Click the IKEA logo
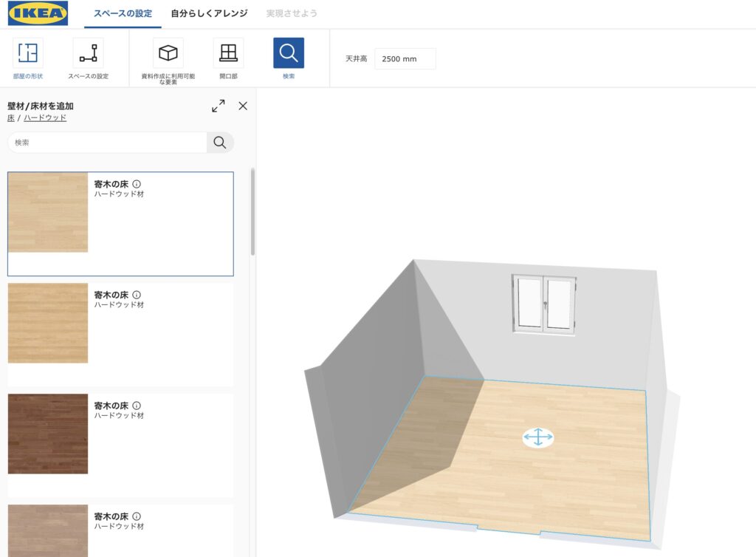Screen dimensions: 756x557 point(38,13)
